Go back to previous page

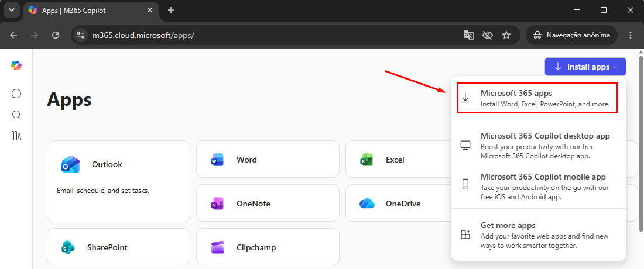point(13,35)
